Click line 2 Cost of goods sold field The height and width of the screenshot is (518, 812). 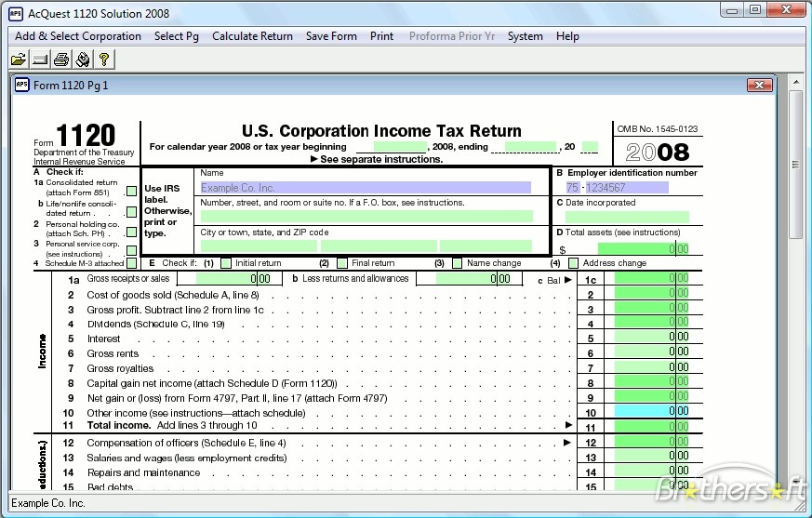652,293
